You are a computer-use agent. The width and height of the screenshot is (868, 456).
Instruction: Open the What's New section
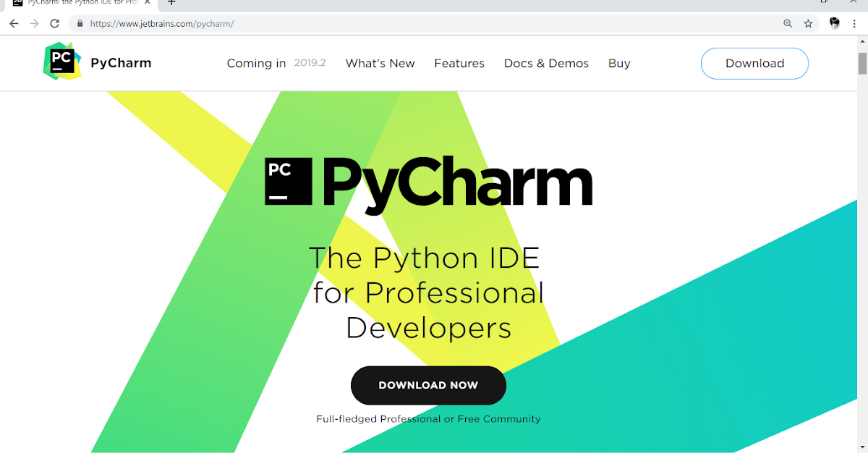tap(380, 63)
